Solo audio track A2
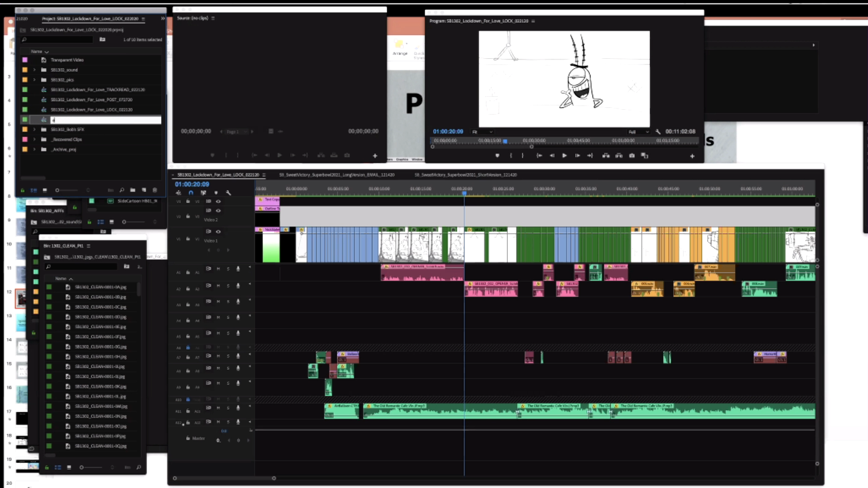This screenshot has width=868, height=488. click(x=228, y=286)
